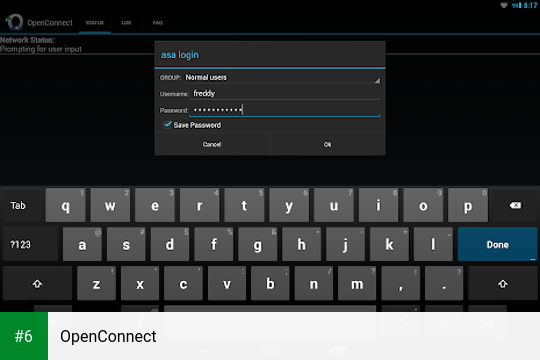540x360 pixels.
Task: Tap the d key
Action: (170, 245)
